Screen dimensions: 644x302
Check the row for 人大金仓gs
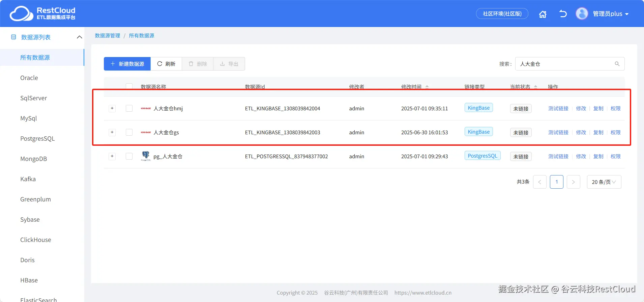click(x=129, y=132)
